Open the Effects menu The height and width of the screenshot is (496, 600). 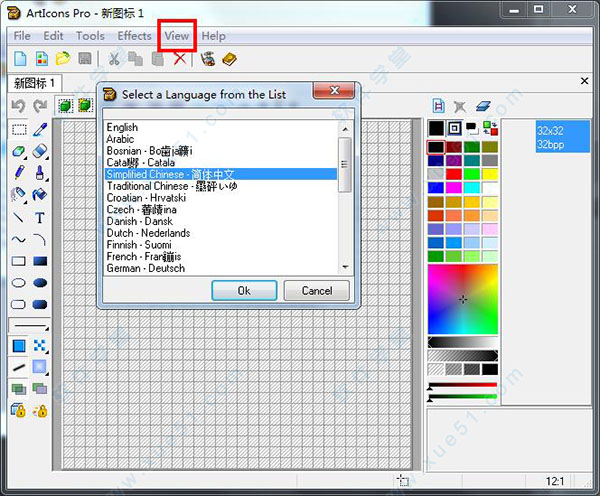click(x=134, y=36)
